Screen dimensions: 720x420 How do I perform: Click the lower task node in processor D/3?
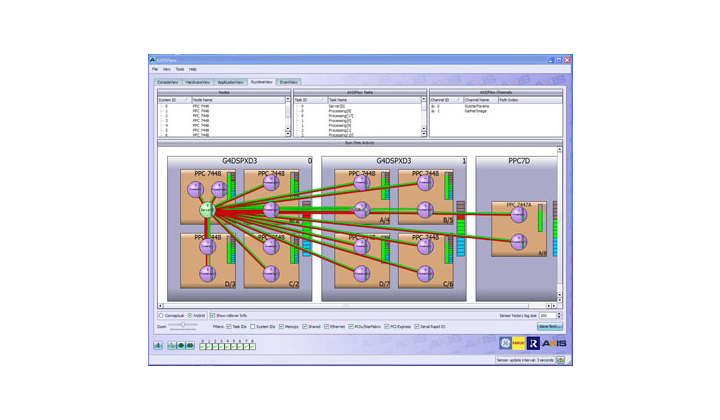click(208, 274)
